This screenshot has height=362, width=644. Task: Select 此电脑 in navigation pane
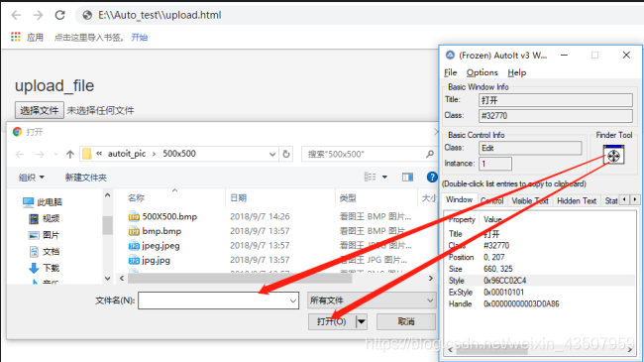pos(43,202)
